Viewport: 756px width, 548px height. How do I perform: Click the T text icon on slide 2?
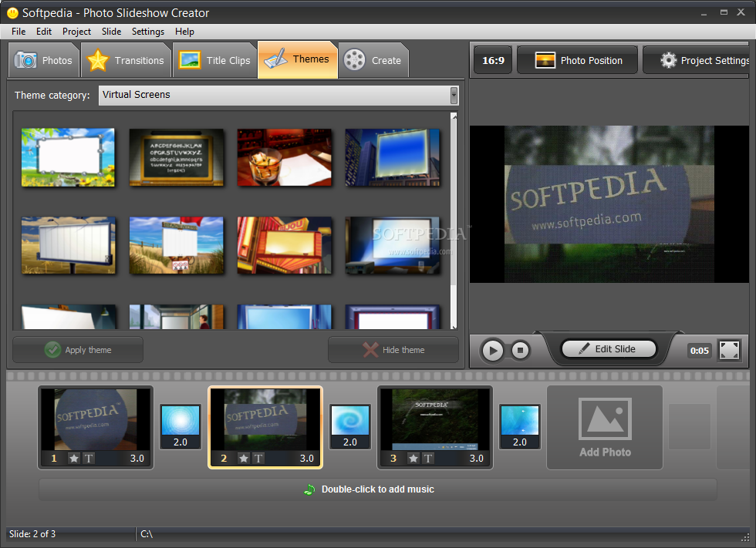click(x=258, y=459)
